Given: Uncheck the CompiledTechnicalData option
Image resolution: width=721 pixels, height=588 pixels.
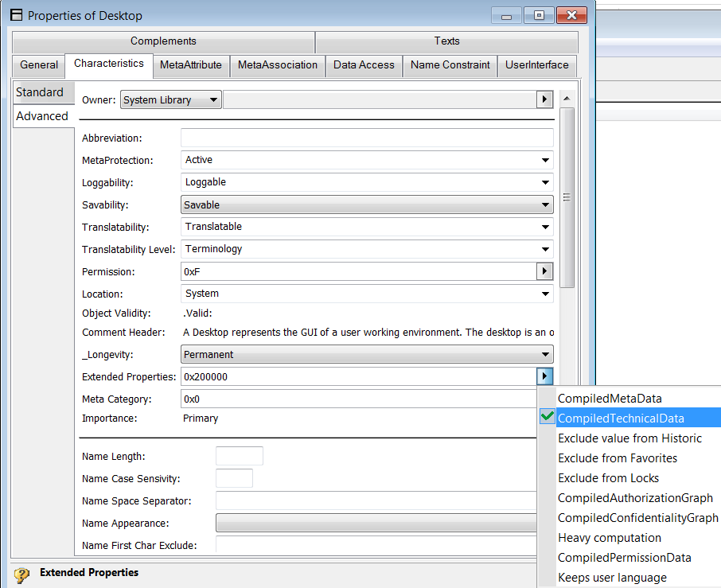Looking at the screenshot, I should pyautogui.click(x=621, y=419).
